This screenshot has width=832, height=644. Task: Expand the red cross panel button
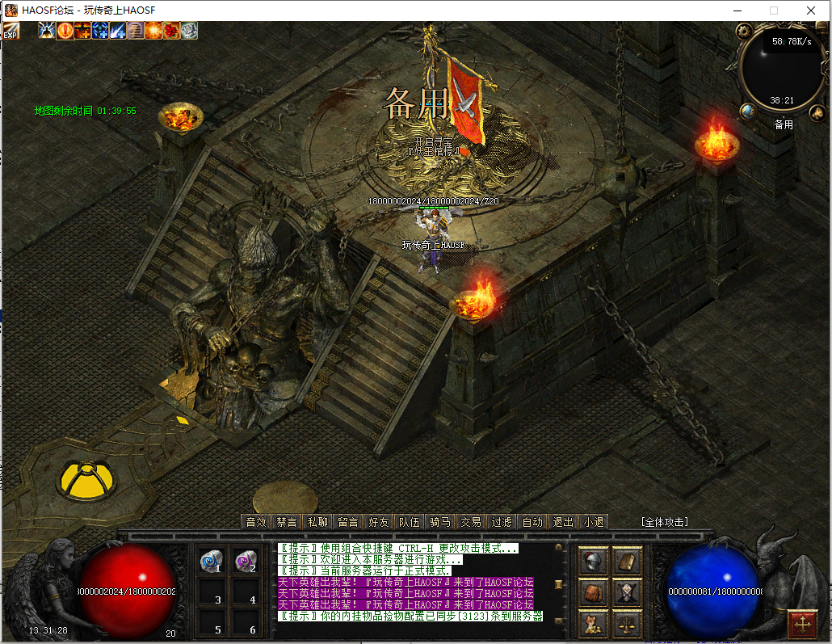[802, 624]
